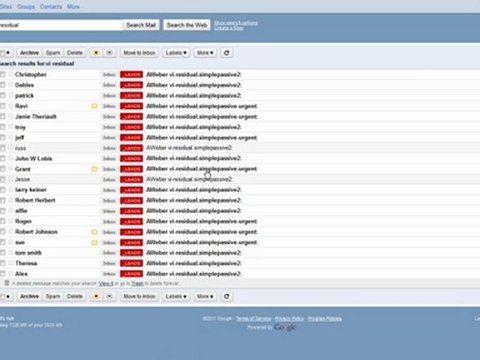Image resolution: width=480 pixels, height=360 pixels.
Task: Open the View it link in the deleted notice
Action: click(x=106, y=283)
